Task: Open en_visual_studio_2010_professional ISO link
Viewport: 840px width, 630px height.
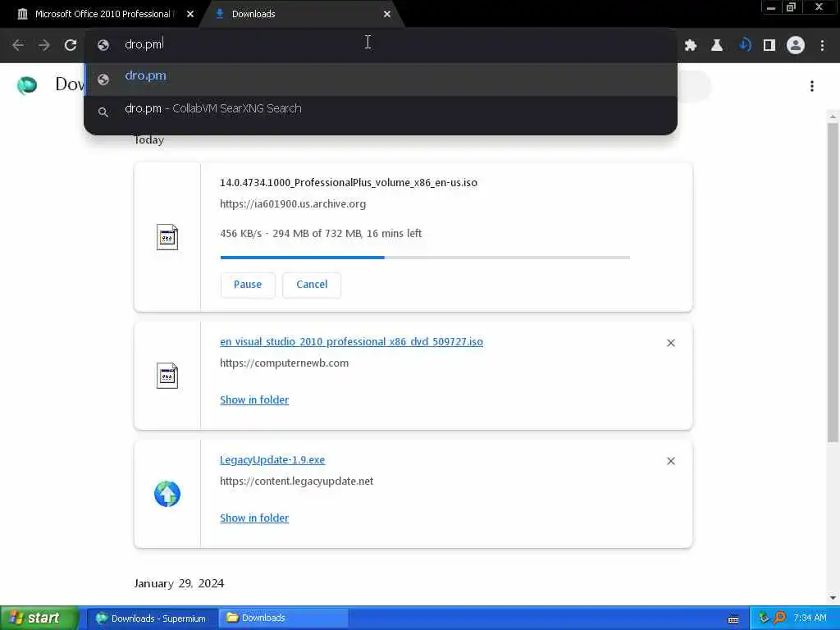Action: [x=351, y=342]
